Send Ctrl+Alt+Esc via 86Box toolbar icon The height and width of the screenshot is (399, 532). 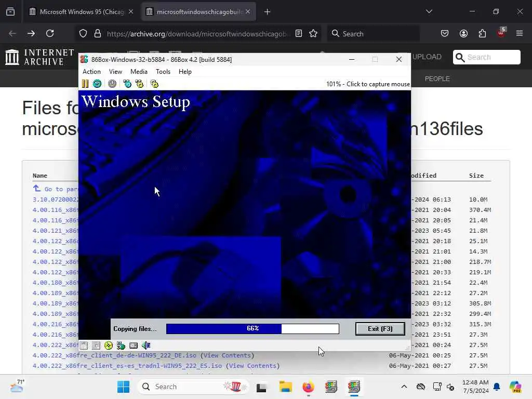click(x=139, y=84)
